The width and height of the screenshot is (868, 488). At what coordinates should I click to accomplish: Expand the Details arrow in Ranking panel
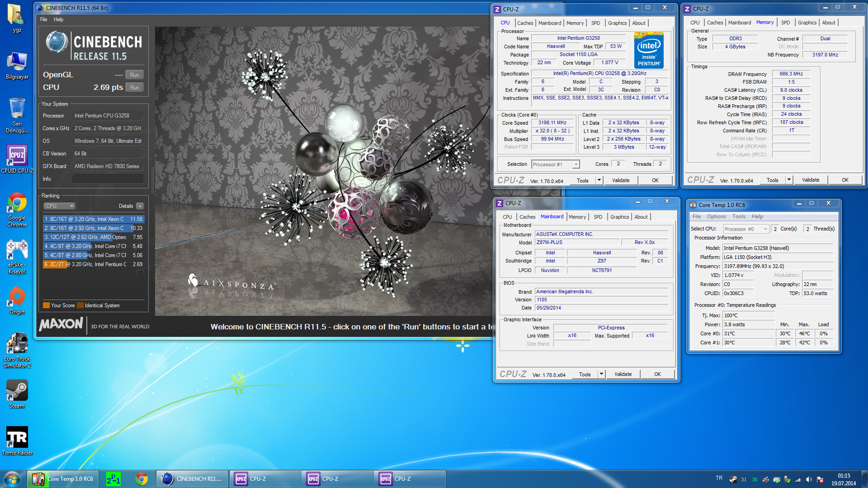point(140,206)
